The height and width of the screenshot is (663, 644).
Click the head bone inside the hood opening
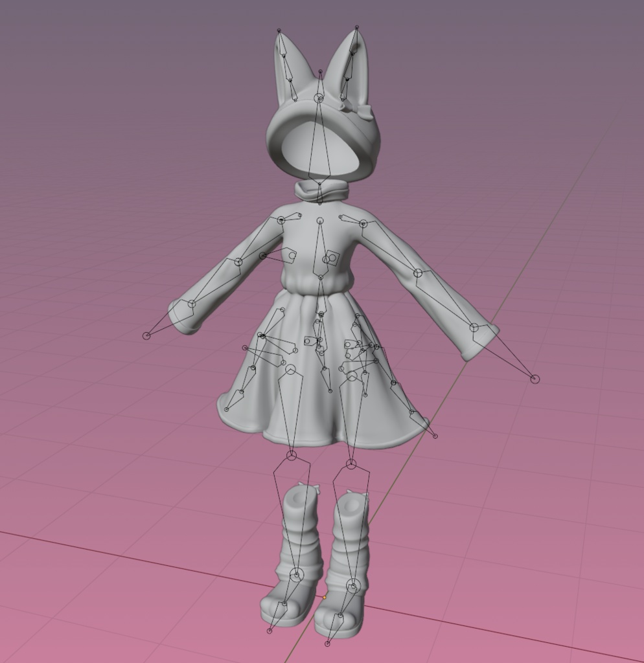[317, 97]
